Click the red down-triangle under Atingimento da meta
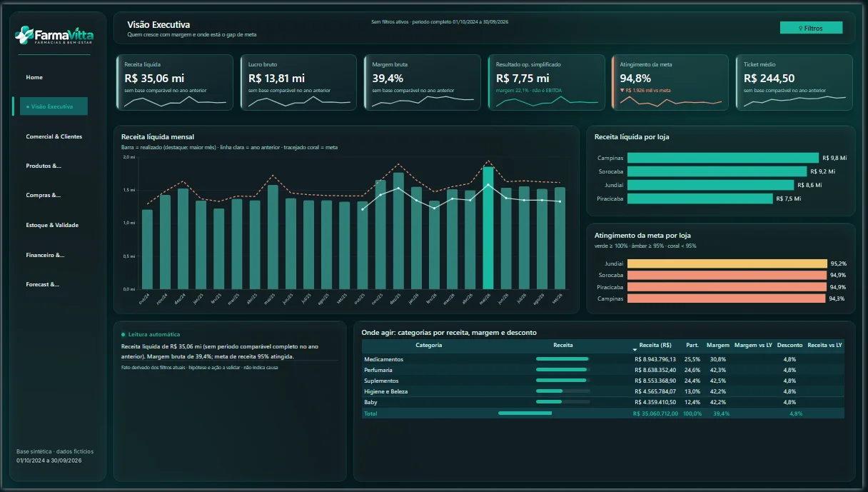Image resolution: width=868 pixels, height=492 pixels. click(622, 91)
